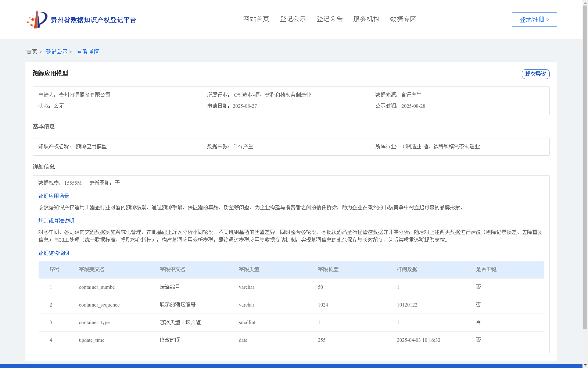Click the 展示的酒坛编号 cell
The height and width of the screenshot is (368, 588).
tap(178, 305)
